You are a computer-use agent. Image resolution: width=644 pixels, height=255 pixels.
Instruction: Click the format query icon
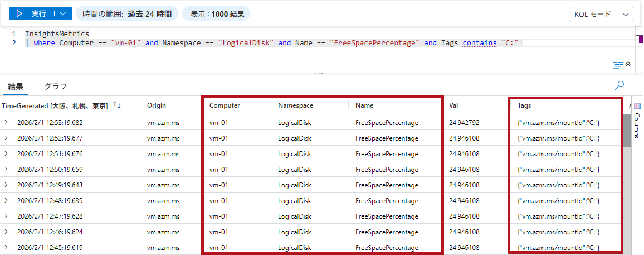pos(617,65)
